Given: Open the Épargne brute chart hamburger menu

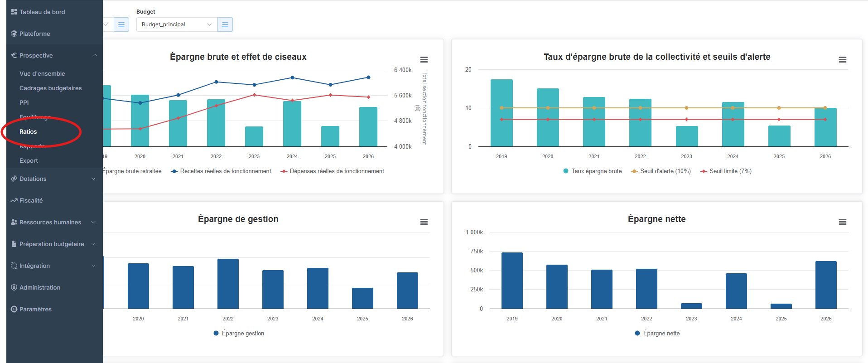Looking at the screenshot, I should [424, 60].
